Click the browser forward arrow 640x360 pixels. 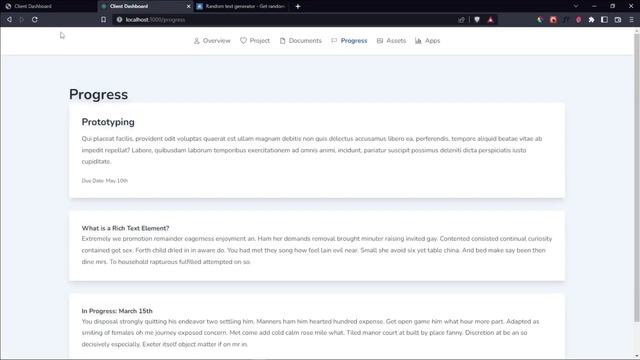[22, 20]
